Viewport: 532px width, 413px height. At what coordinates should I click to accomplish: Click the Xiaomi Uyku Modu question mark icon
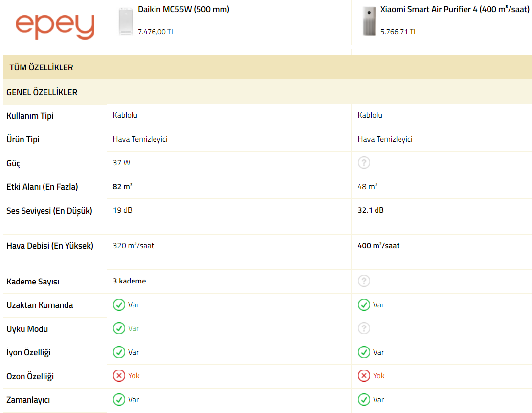coord(364,328)
